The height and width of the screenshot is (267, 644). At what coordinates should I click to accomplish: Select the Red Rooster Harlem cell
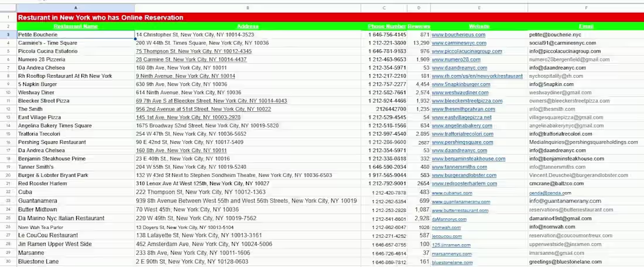(76, 184)
